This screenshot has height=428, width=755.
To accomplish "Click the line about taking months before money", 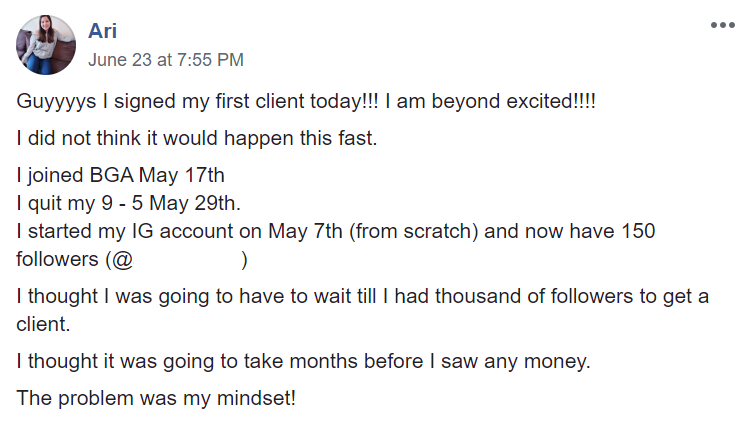I will click(303, 362).
